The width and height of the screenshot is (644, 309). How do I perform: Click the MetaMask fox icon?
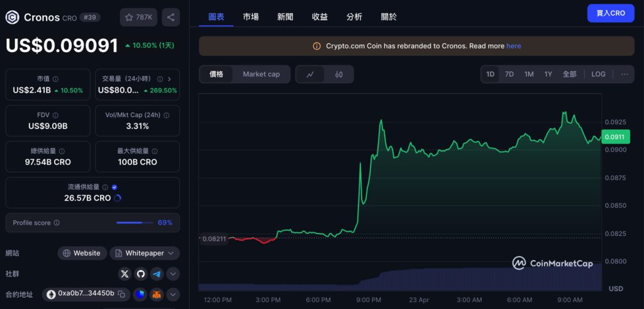(157, 294)
